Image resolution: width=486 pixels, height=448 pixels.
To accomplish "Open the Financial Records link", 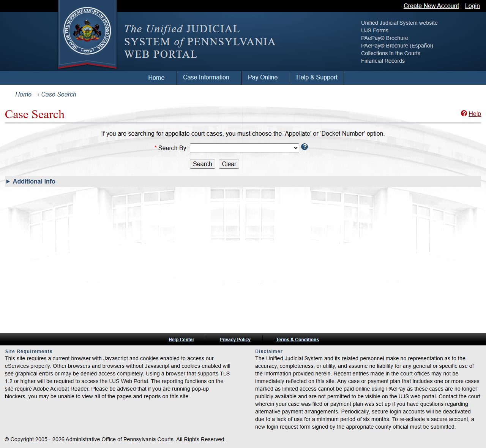I will point(383,61).
